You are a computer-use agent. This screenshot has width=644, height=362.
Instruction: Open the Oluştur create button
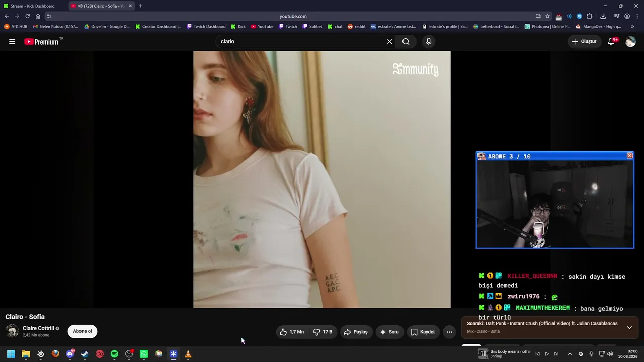(x=584, y=42)
